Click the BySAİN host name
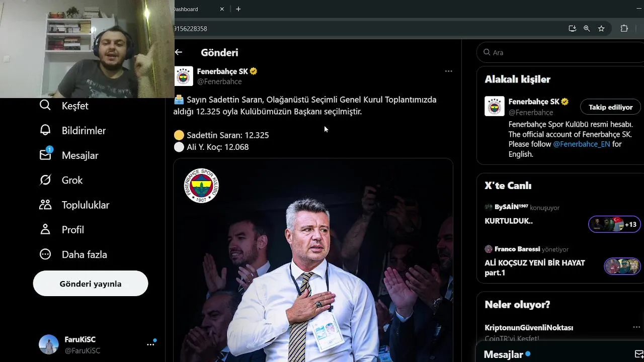The height and width of the screenshot is (362, 644). point(511,207)
